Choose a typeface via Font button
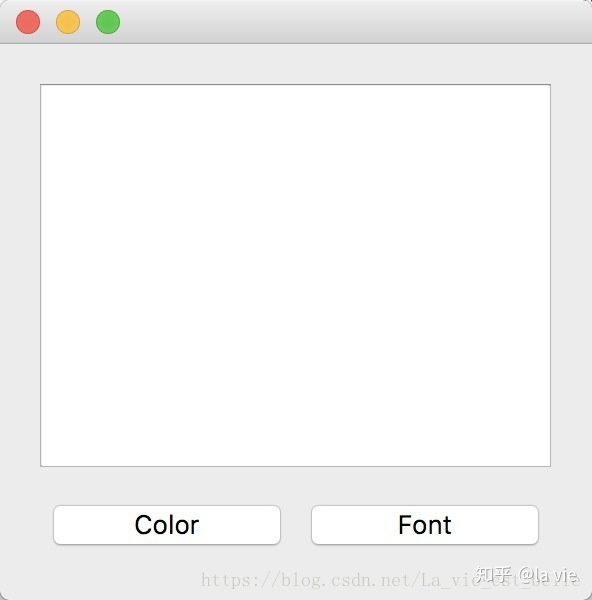The image size is (592, 600). (425, 525)
